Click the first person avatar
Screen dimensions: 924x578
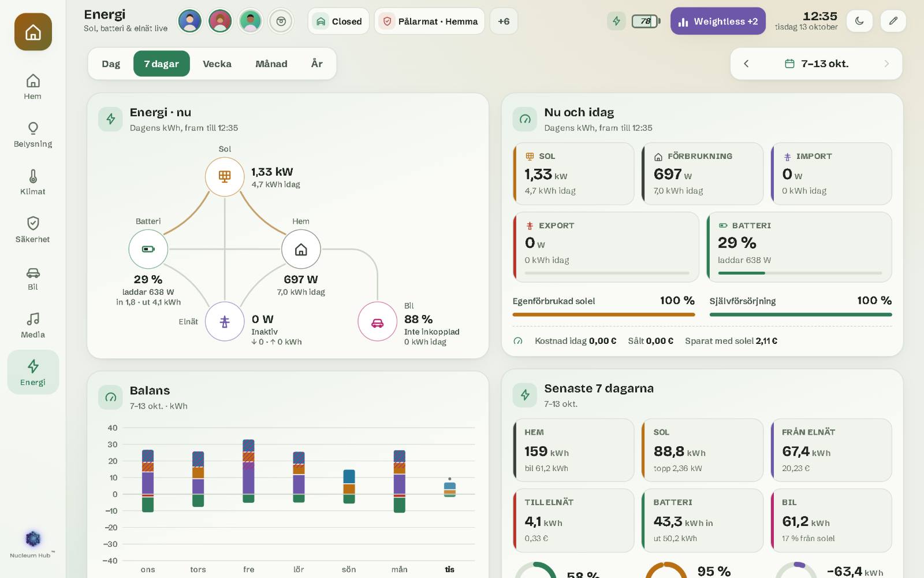[x=189, y=21]
